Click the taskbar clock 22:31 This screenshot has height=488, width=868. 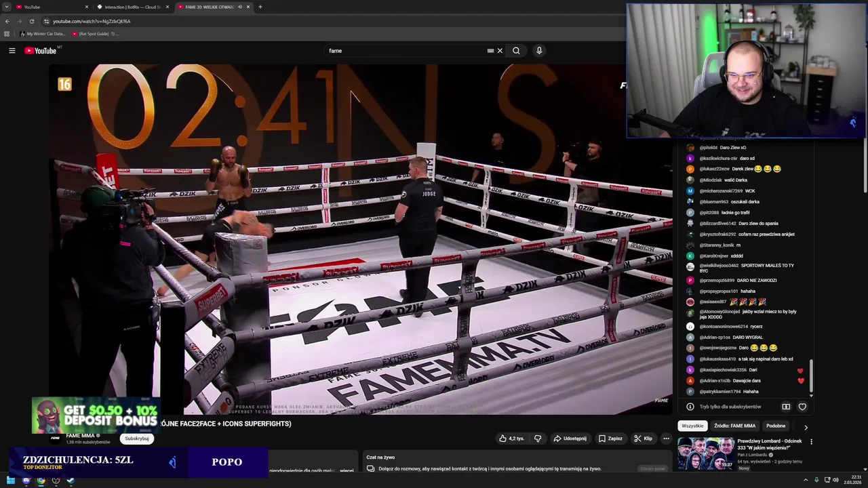pyautogui.click(x=852, y=481)
